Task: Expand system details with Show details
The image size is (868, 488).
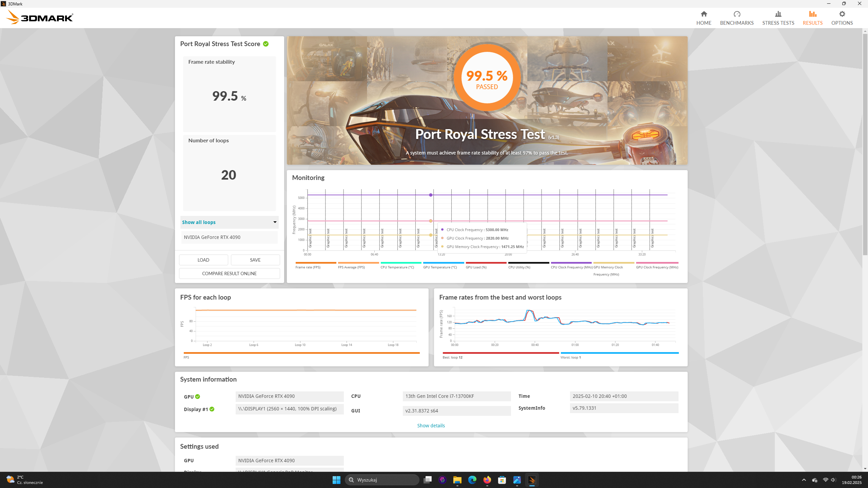Action: pos(431,426)
